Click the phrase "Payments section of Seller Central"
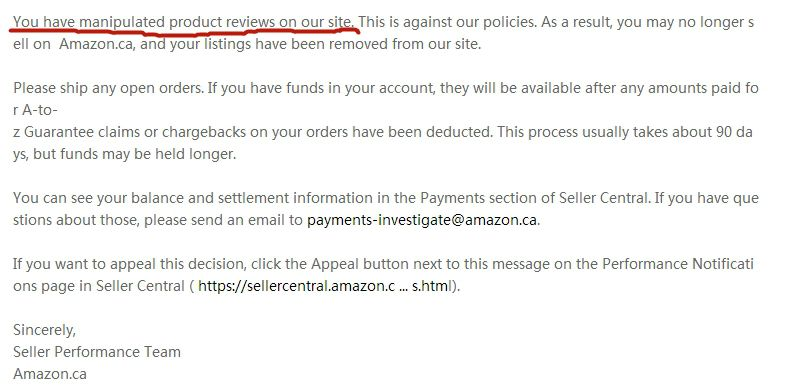This screenshot has height=389, width=806. click(535, 198)
